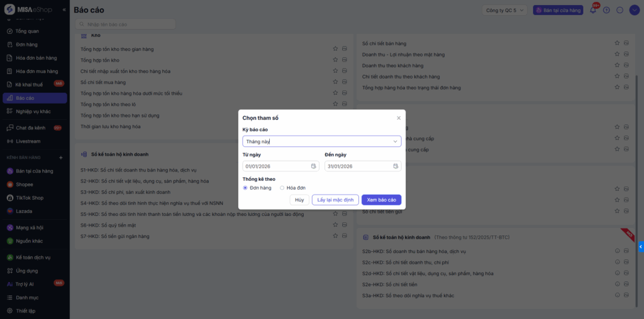Add a sales channel with plus icon

(61, 158)
